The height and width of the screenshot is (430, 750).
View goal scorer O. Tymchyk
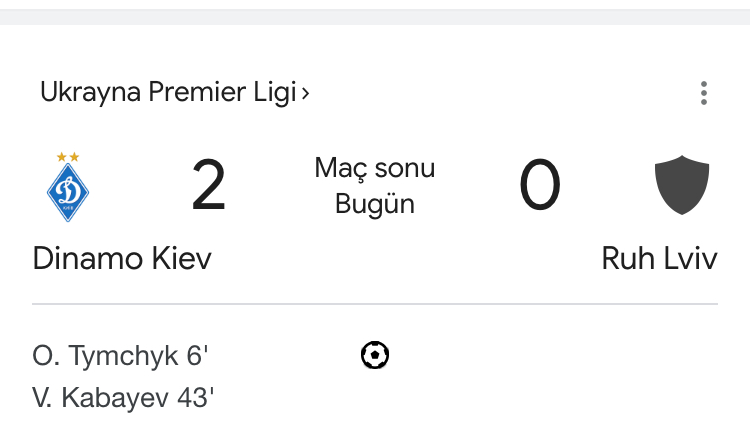point(106,356)
